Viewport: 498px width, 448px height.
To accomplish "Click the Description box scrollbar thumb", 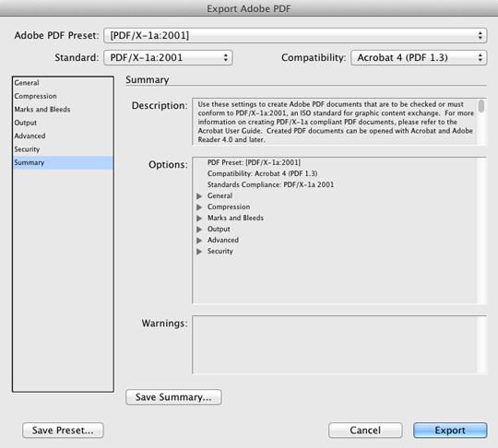I will tap(481, 106).
